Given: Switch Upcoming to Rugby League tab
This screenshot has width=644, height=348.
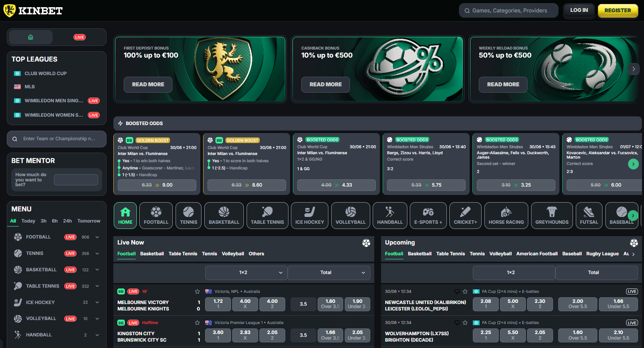Looking at the screenshot, I should tap(603, 254).
